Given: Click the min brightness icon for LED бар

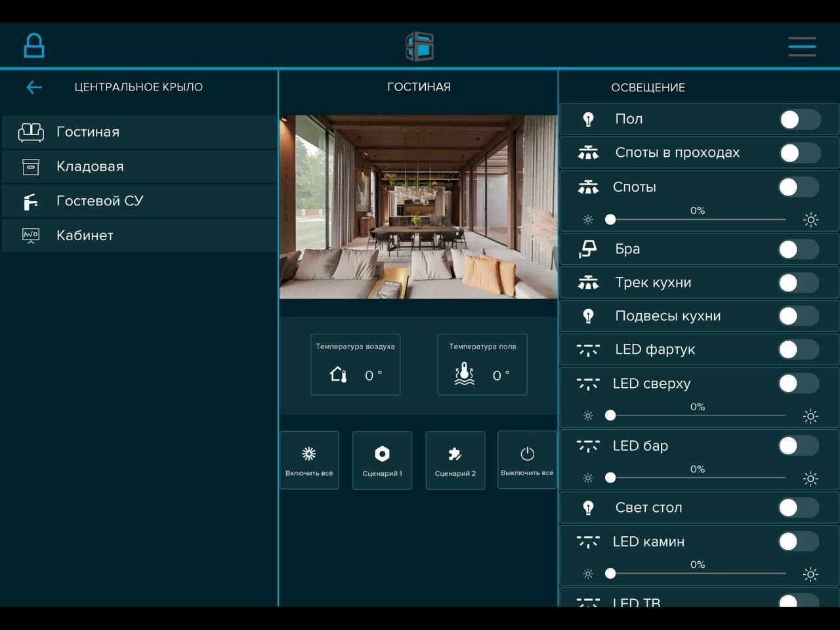Looking at the screenshot, I should [x=588, y=478].
